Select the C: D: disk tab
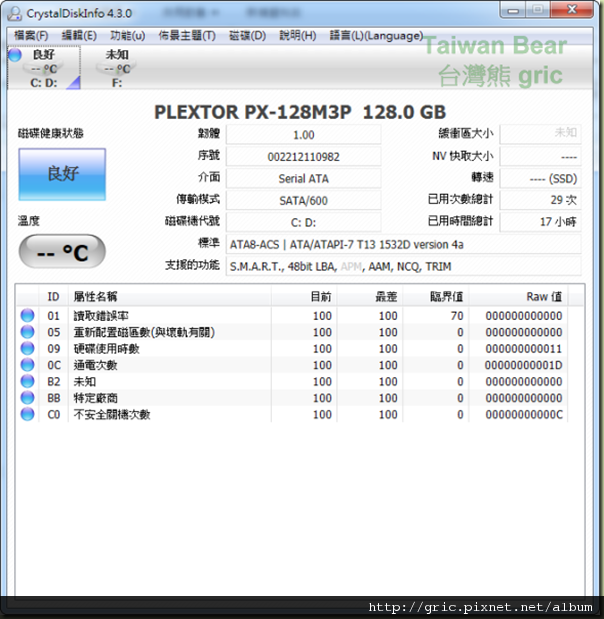This screenshot has height=619, width=604. click(44, 68)
